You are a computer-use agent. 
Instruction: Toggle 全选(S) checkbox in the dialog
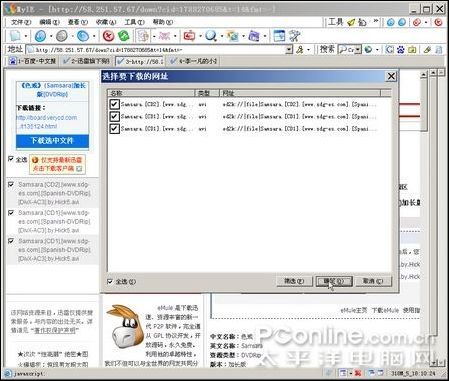(x=110, y=282)
